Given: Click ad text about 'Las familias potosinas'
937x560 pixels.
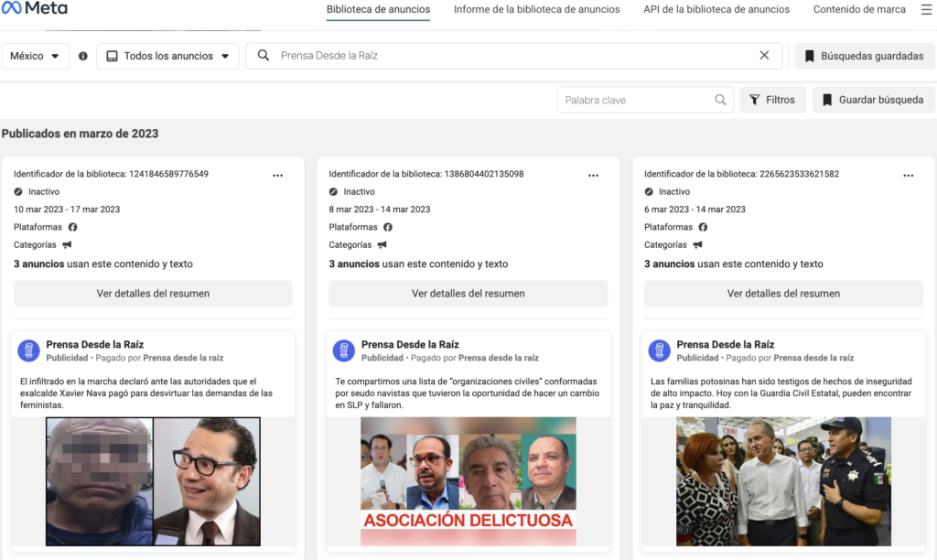Looking at the screenshot, I should (781, 393).
